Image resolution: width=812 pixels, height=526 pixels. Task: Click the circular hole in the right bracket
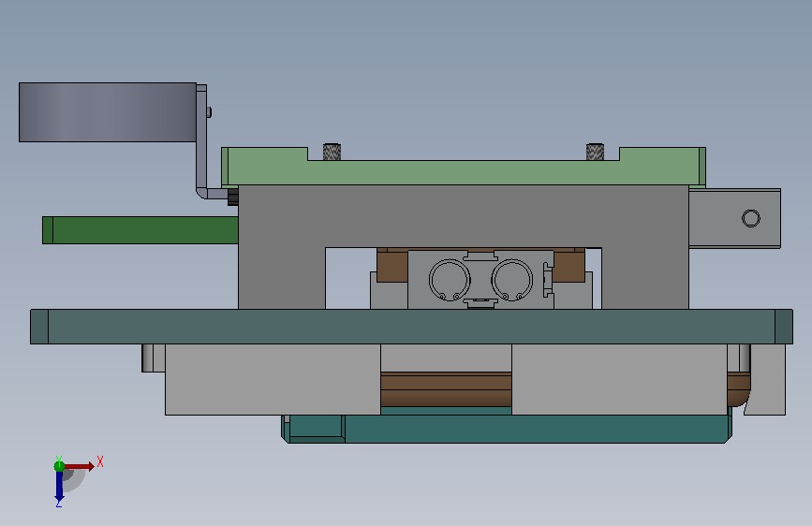tap(751, 218)
